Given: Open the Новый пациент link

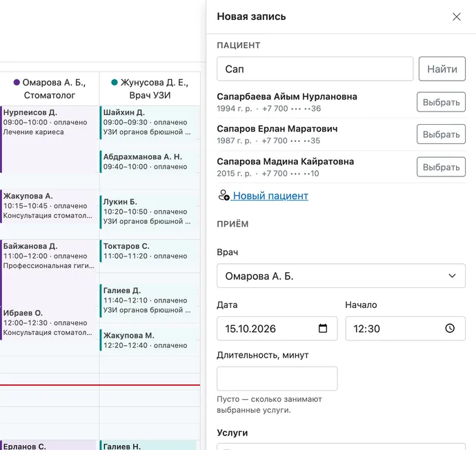Looking at the screenshot, I should point(270,196).
